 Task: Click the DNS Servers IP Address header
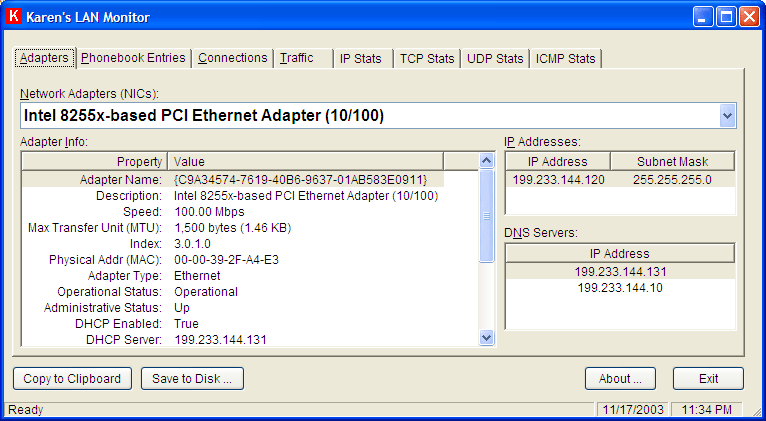pos(620,253)
